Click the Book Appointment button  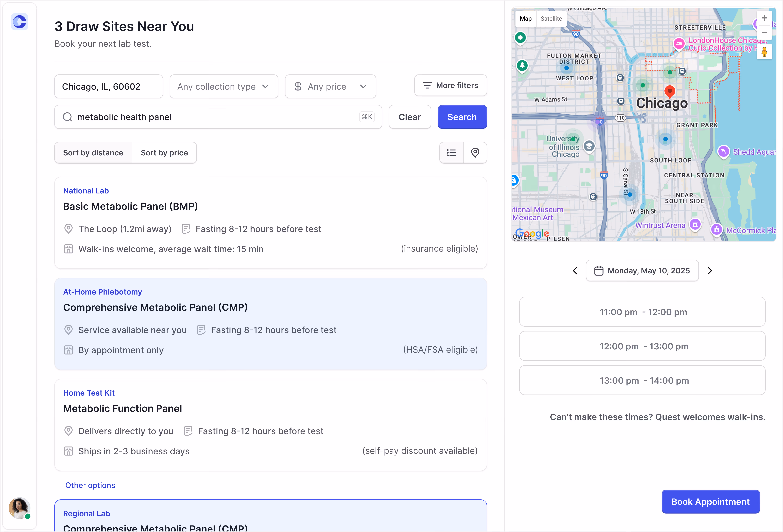711,502
